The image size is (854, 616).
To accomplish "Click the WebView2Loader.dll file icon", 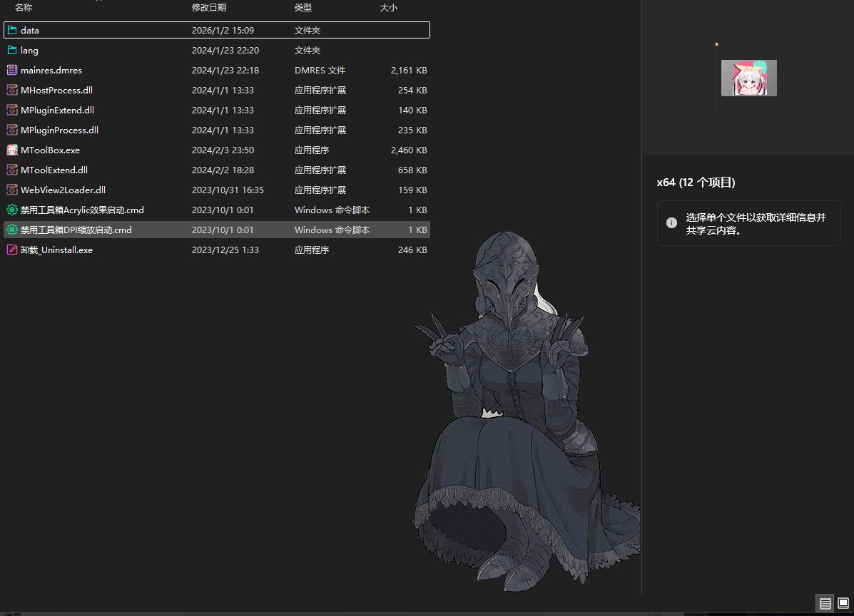I will click(12, 190).
